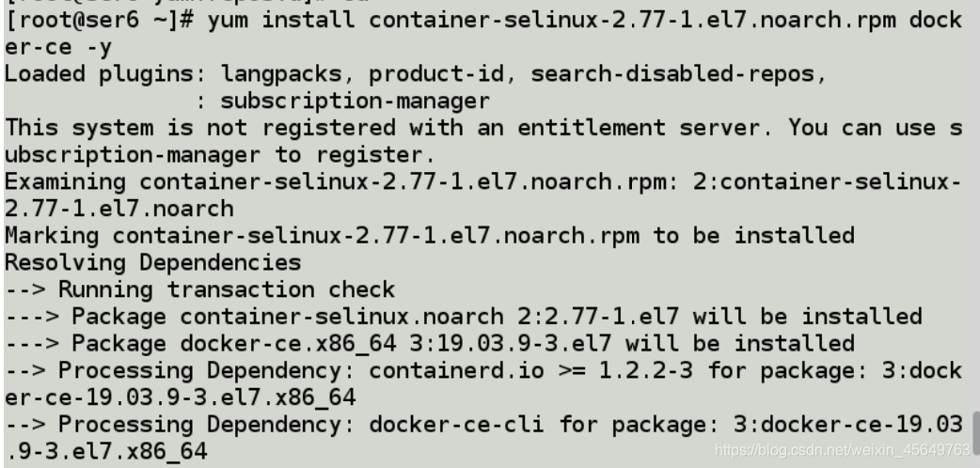The width and height of the screenshot is (980, 468).
Task: Click the [root@ser6 ~]# shell prompt
Action: point(100,20)
